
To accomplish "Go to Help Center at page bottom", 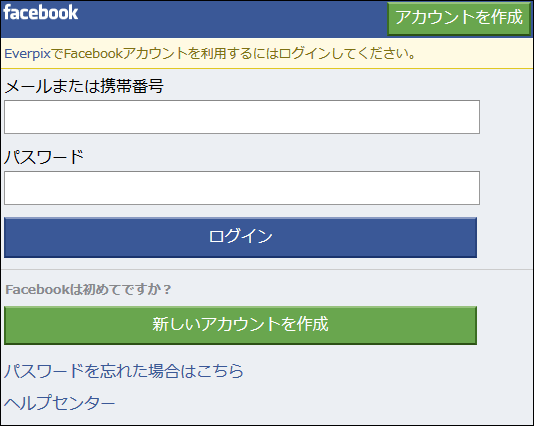I will coord(60,402).
